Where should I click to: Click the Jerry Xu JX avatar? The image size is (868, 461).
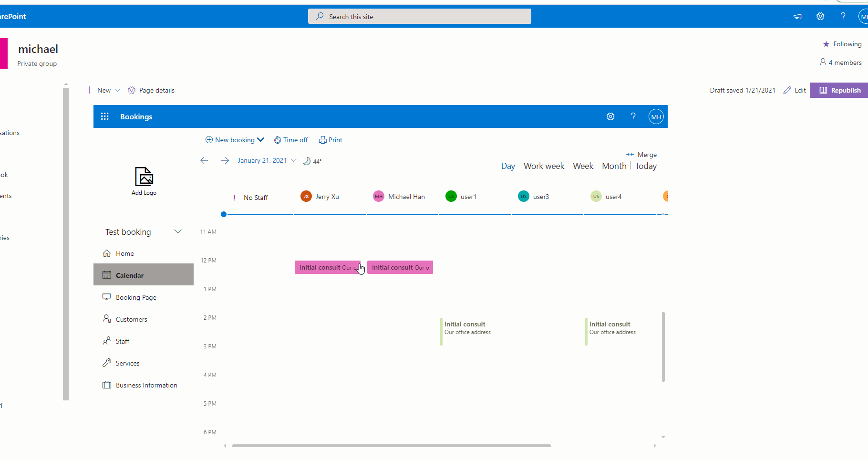pyautogui.click(x=306, y=196)
